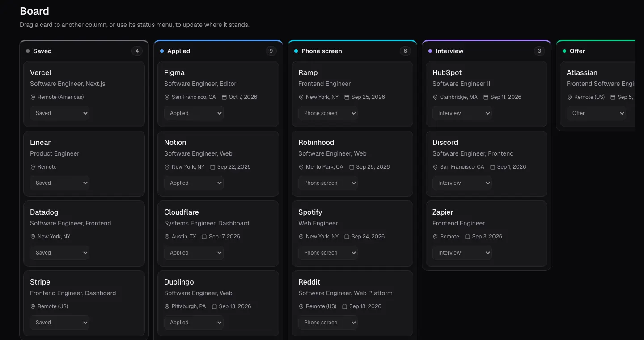Click the location pin on Ramp card
The image size is (644, 340).
pos(301,97)
